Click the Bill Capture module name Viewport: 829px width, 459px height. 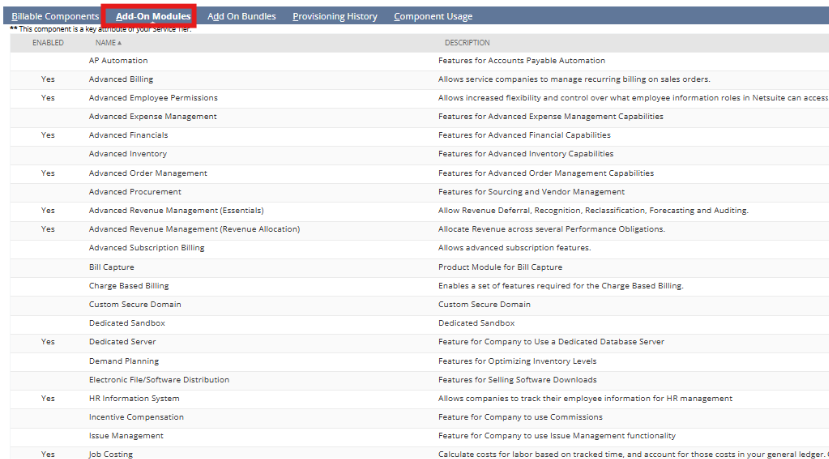(x=111, y=267)
